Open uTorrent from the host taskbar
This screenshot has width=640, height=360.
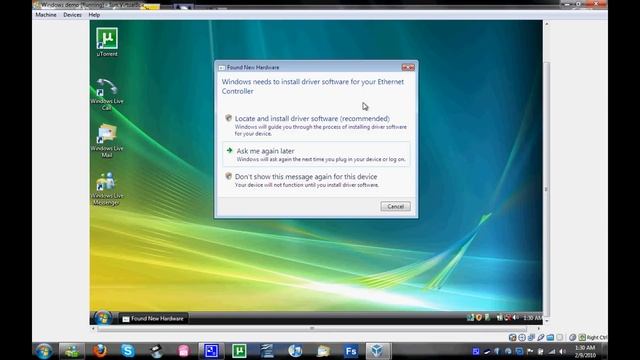point(239,351)
